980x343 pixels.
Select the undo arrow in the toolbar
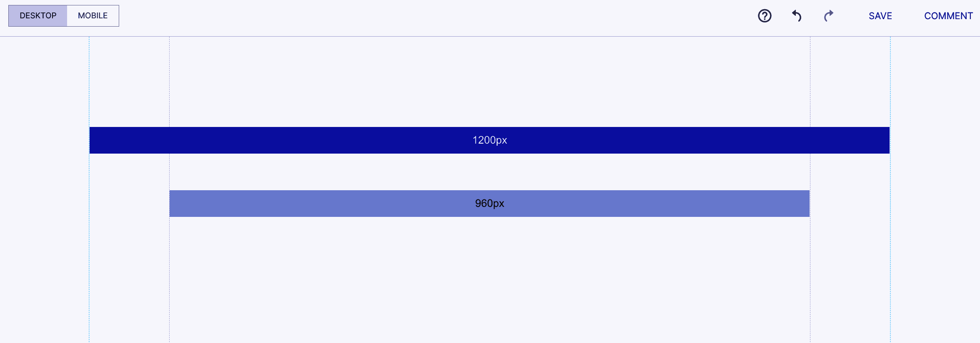tap(796, 15)
